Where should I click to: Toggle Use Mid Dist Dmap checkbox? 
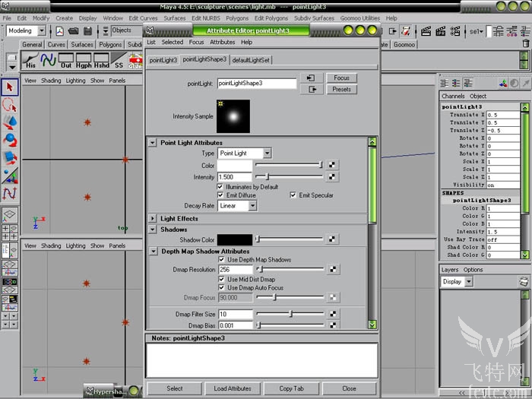point(222,279)
